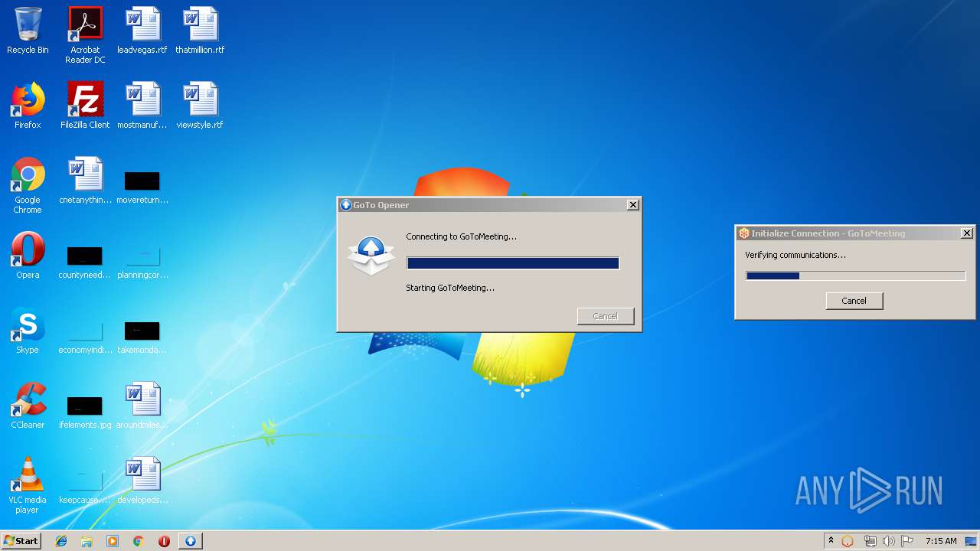Image resolution: width=980 pixels, height=551 pixels.
Task: Cancel the Initialize Connection dialog
Action: coord(854,301)
